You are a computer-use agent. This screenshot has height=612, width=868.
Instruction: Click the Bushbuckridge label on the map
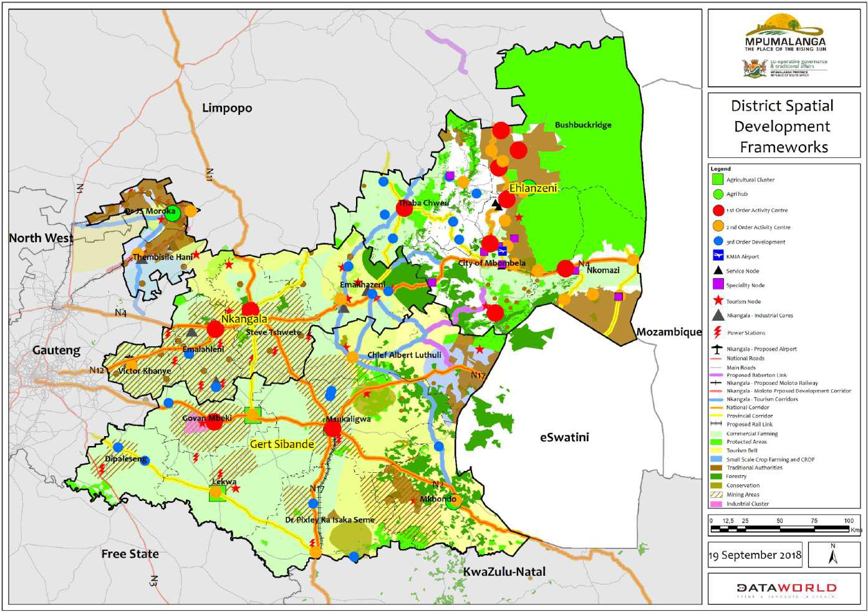click(583, 125)
